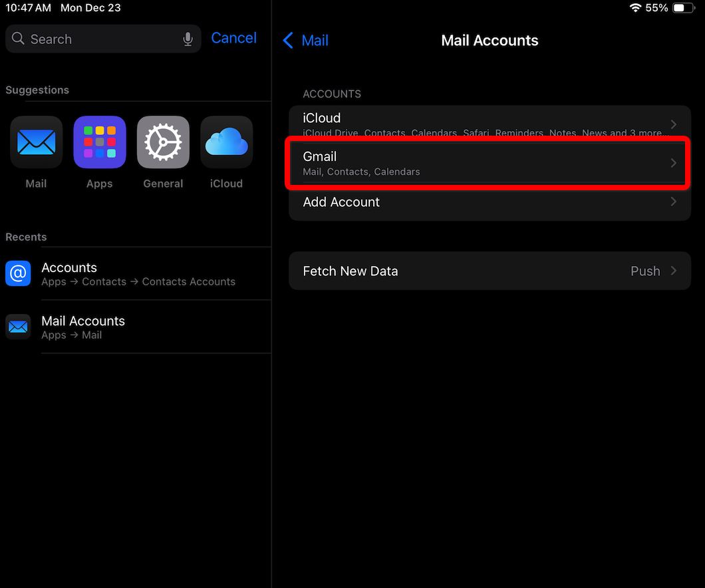Tap the Add Account chevron
The image size is (705, 588).
674,202
